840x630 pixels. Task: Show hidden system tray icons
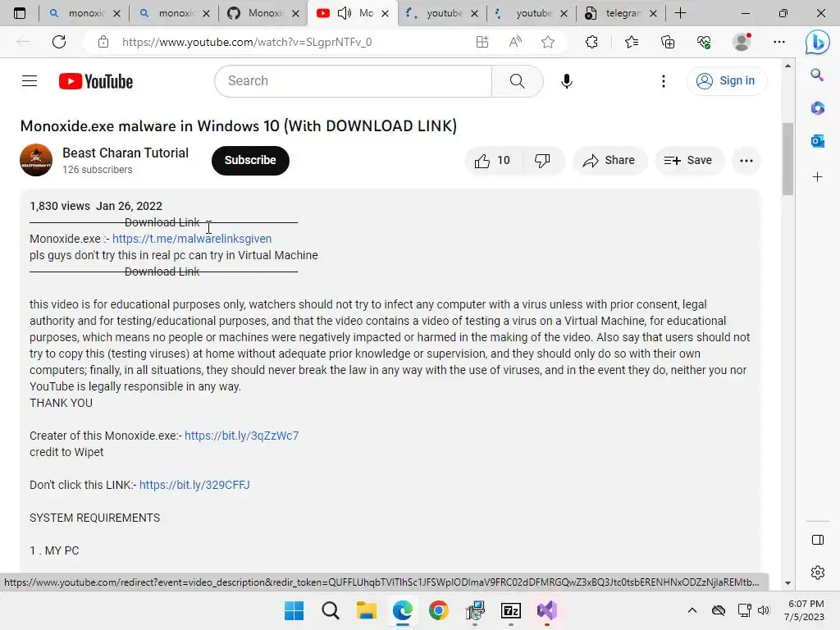[692, 610]
